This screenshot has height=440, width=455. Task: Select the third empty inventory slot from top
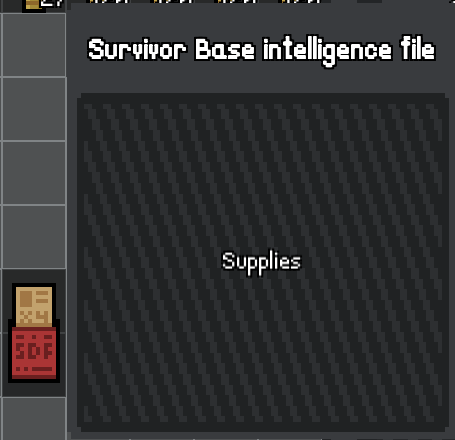[x=34, y=173]
